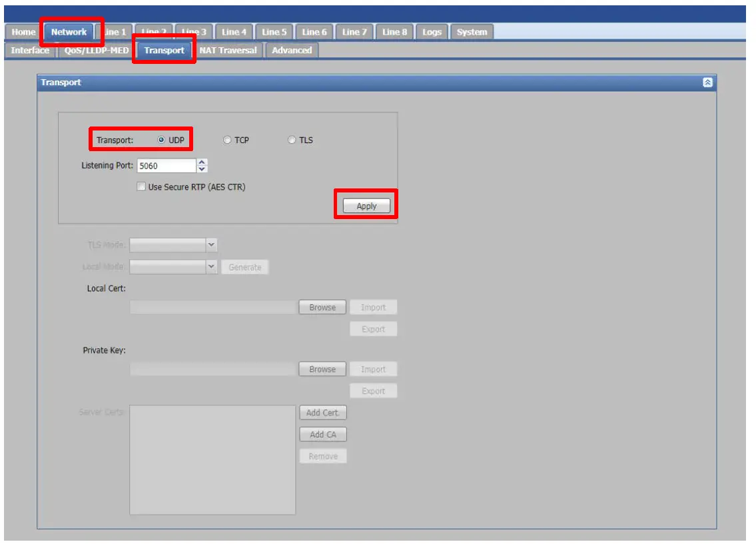Click the Add CA button

coord(322,434)
